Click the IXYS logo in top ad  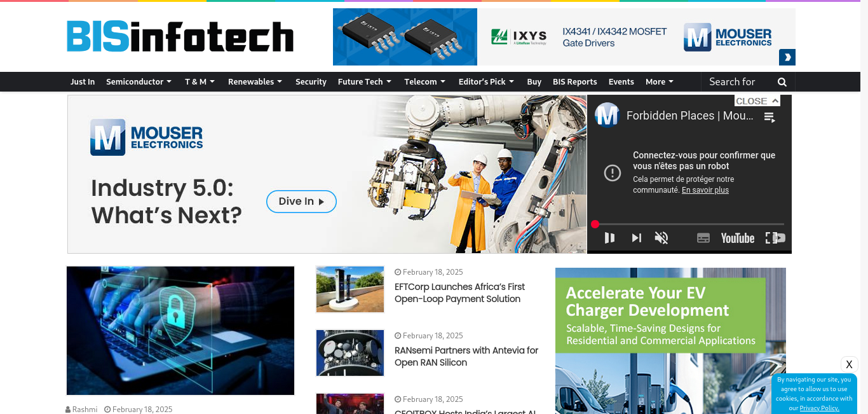[519, 36]
